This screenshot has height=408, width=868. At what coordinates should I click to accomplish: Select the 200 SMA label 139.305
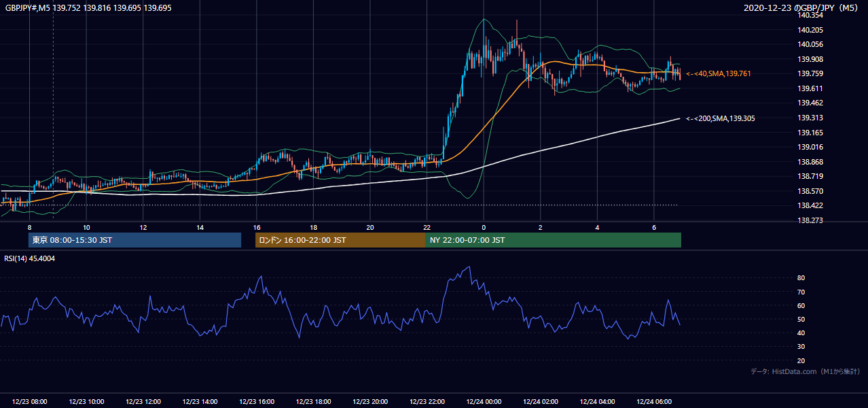[x=721, y=118]
